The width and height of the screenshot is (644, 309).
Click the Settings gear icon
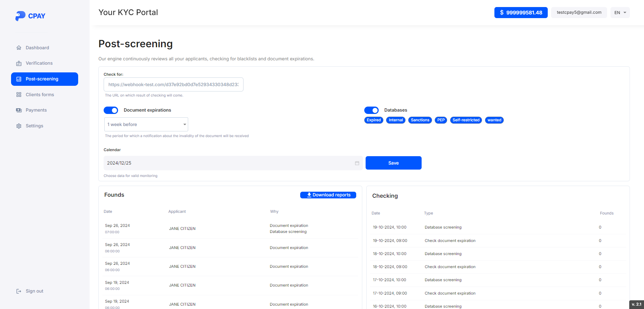(19, 126)
